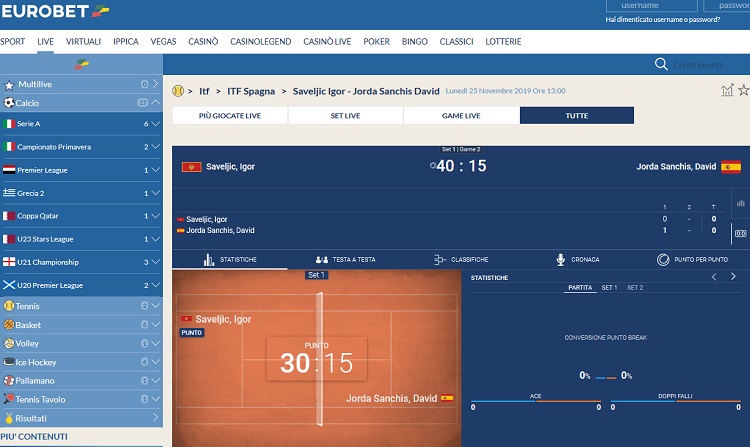Click the Cronaca microphone icon
The height and width of the screenshot is (447, 750).
(561, 260)
